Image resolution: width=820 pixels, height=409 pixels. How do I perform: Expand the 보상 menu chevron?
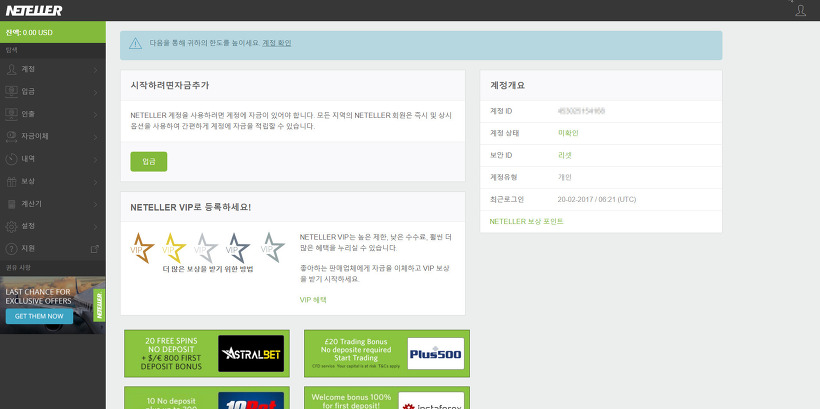click(x=95, y=182)
